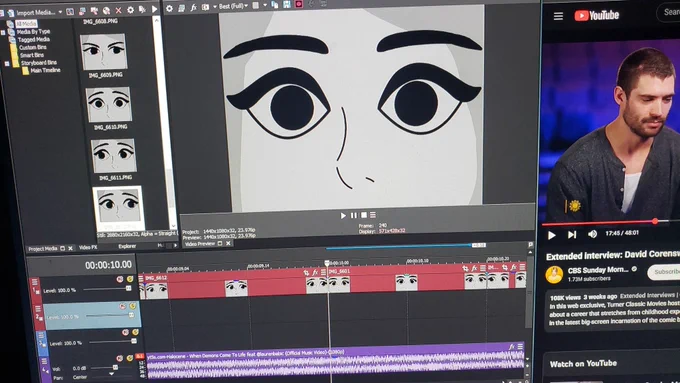Solo video track 1
680x383 pixels.
click(130, 279)
